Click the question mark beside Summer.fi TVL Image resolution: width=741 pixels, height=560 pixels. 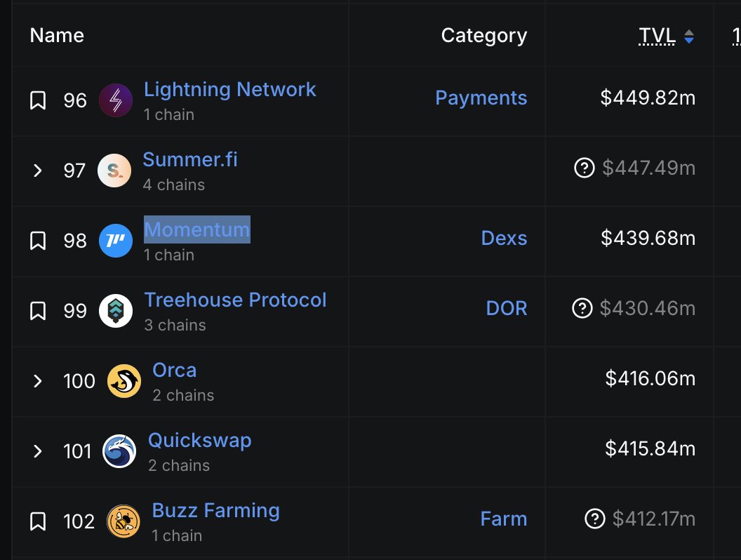tap(585, 168)
